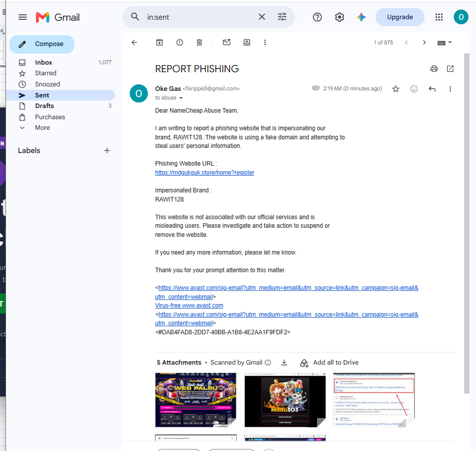Image resolution: width=476 pixels, height=451 pixels.
Task: Click the 1 of 875 counter
Action: 383,42
